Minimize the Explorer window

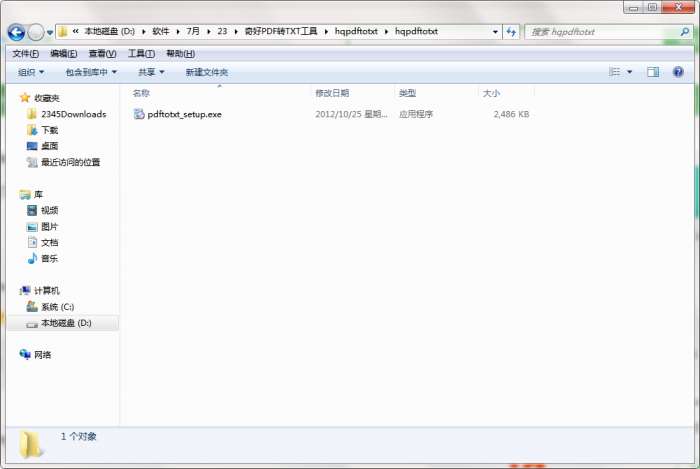[633, 7]
